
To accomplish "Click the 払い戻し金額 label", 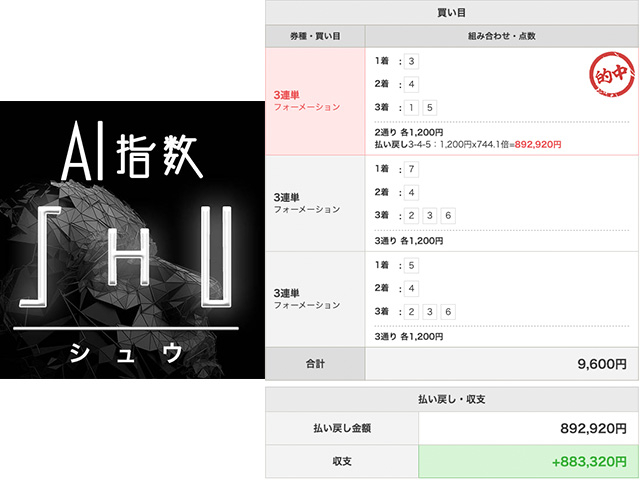I will coord(342,428).
